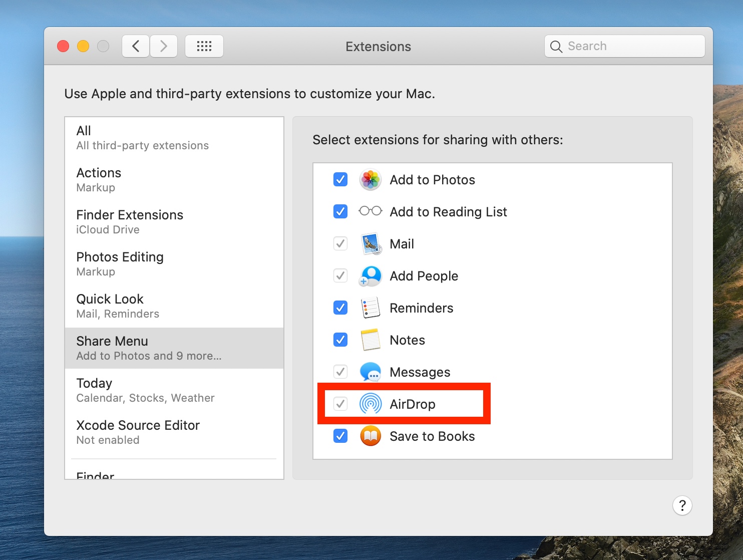Image resolution: width=743 pixels, height=560 pixels.
Task: Click the Messages label
Action: click(x=420, y=372)
